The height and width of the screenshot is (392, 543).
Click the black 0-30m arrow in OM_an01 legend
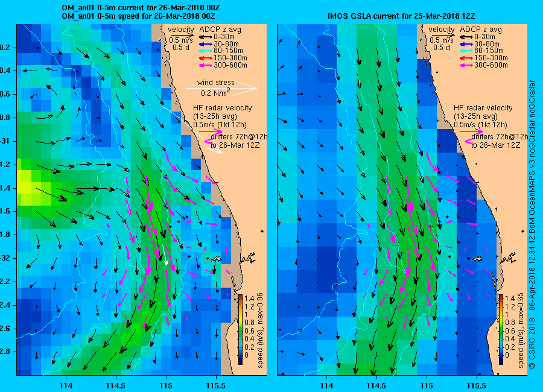click(206, 37)
